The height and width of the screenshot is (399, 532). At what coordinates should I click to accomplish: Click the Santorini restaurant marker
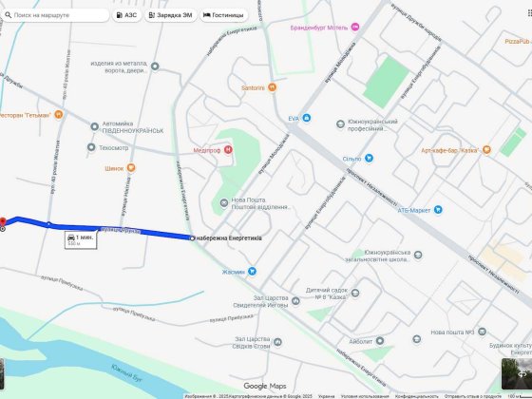coord(272,87)
